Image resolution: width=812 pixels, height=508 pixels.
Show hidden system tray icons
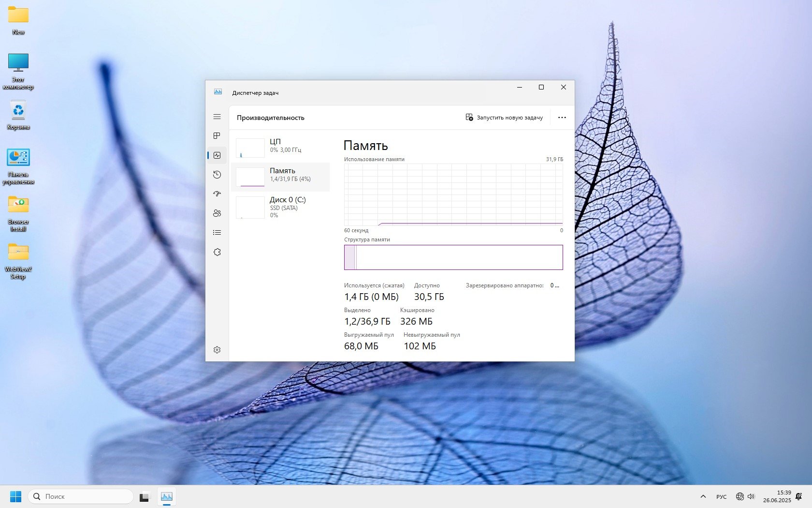point(703,496)
